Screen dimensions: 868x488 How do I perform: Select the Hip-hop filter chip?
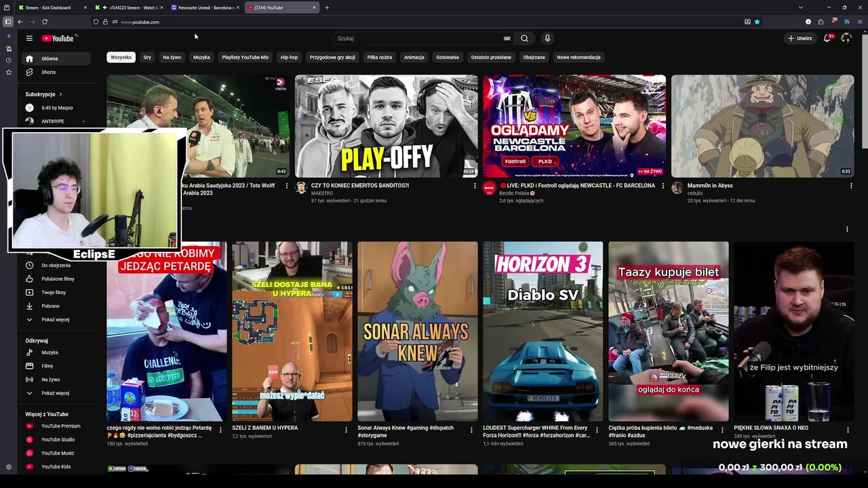click(x=289, y=58)
